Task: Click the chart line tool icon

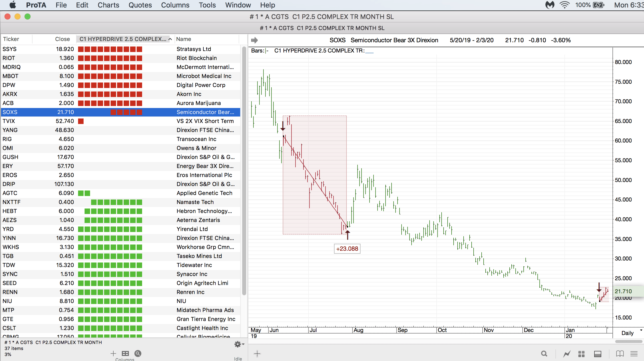Action: [x=567, y=353]
